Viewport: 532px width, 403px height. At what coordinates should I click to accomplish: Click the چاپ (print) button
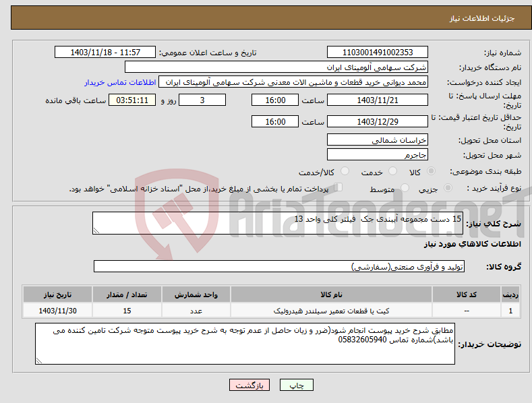pos(296,385)
